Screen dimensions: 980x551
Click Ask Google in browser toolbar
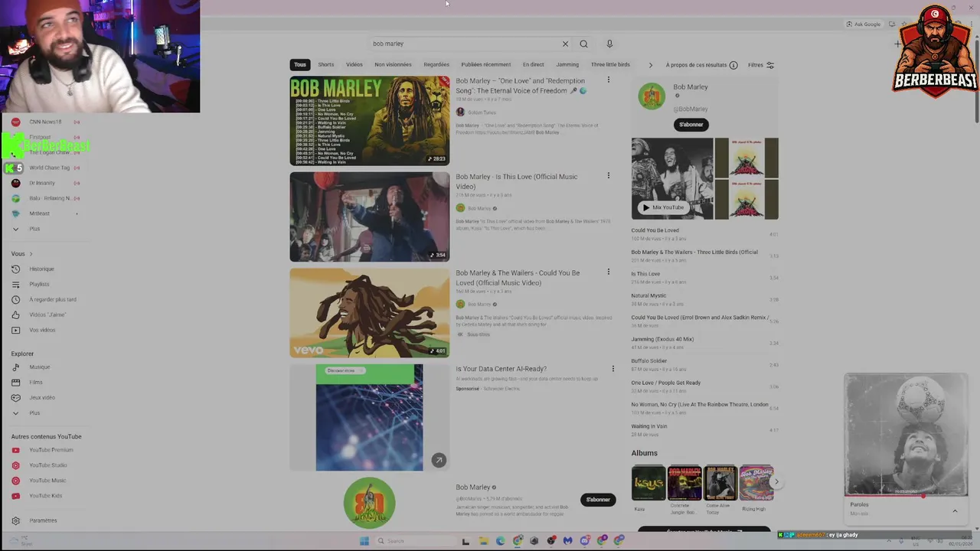pos(863,24)
